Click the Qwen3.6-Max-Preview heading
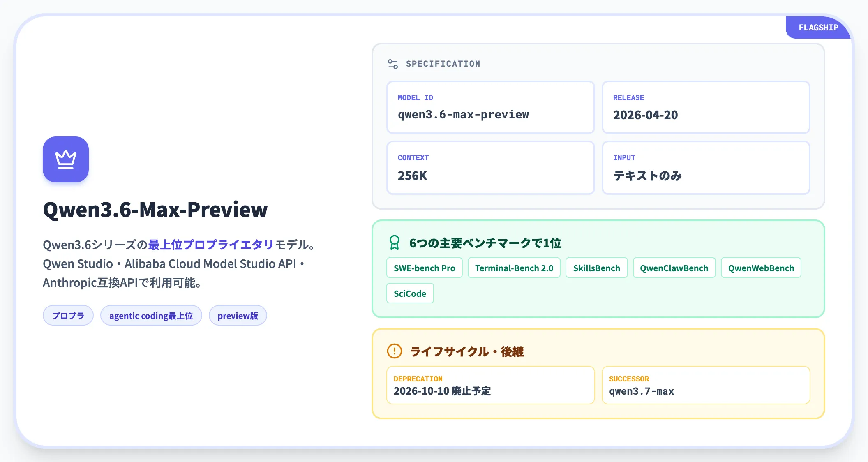This screenshot has width=868, height=462. click(155, 210)
